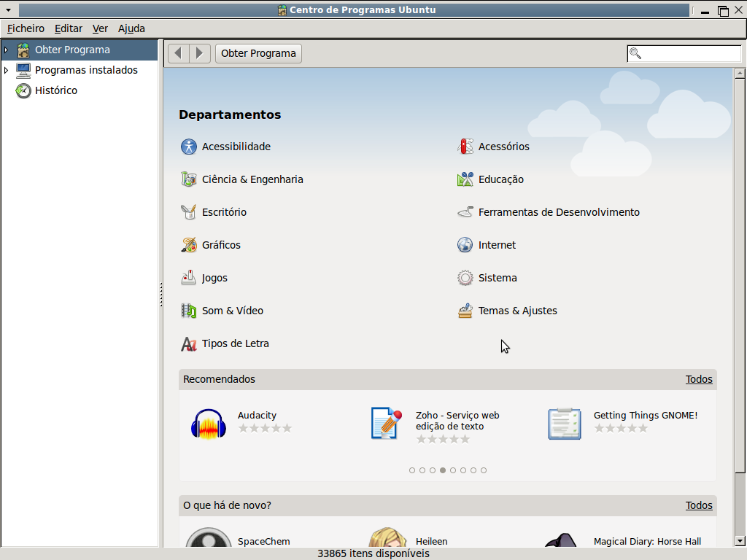Image resolution: width=747 pixels, height=560 pixels.
Task: Click the Internet globe icon
Action: point(465,245)
